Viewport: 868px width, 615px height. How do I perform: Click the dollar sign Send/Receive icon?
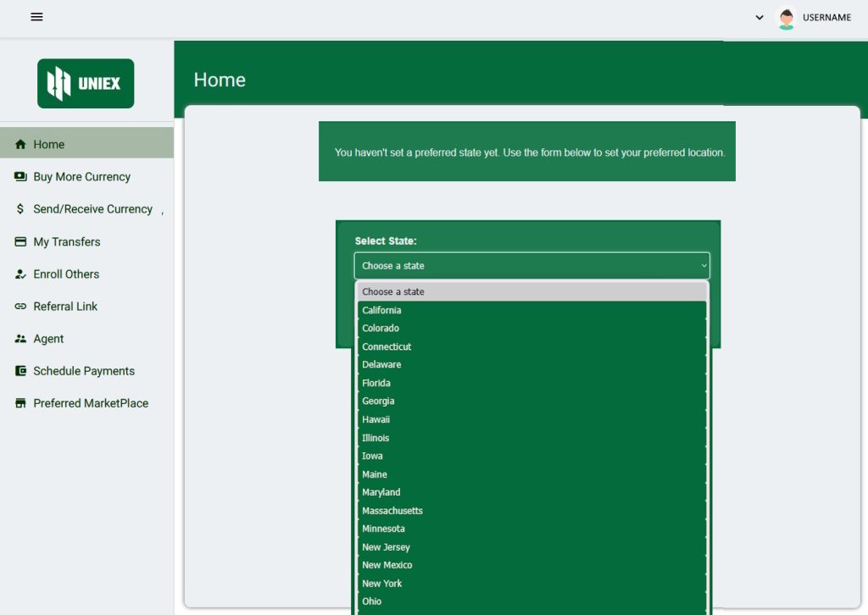[x=20, y=209]
